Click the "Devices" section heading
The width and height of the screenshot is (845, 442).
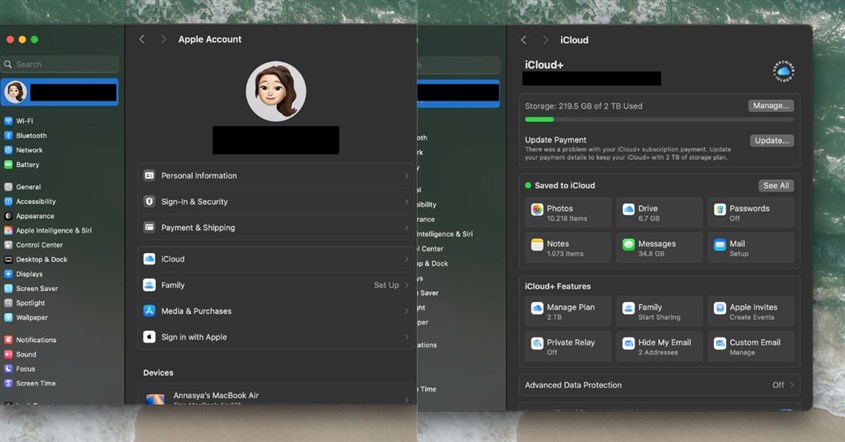[x=158, y=372]
